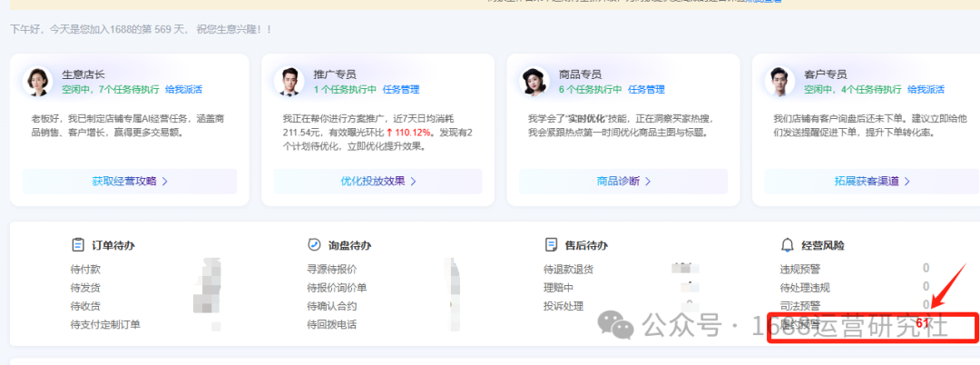
Task: Open 给我派活 link under 生意店长
Action: click(183, 89)
